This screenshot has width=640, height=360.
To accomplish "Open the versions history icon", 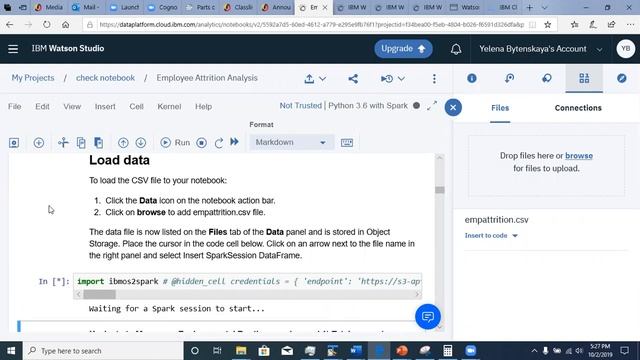I will click(387, 78).
